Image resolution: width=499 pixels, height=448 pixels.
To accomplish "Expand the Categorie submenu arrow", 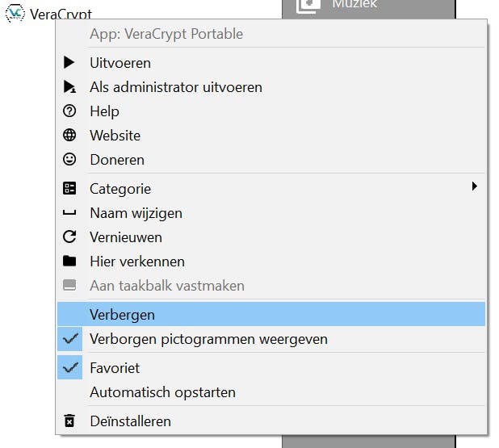I will point(475,186).
